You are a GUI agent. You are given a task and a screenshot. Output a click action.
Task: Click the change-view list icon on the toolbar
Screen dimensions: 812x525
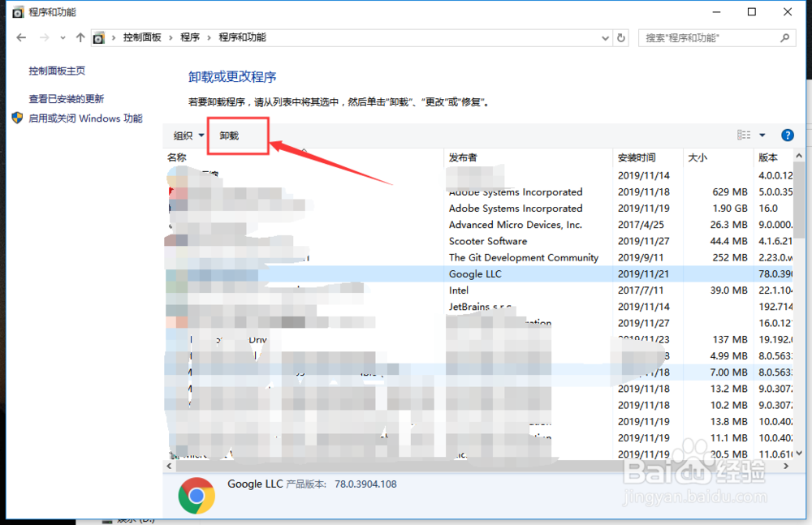(x=744, y=135)
